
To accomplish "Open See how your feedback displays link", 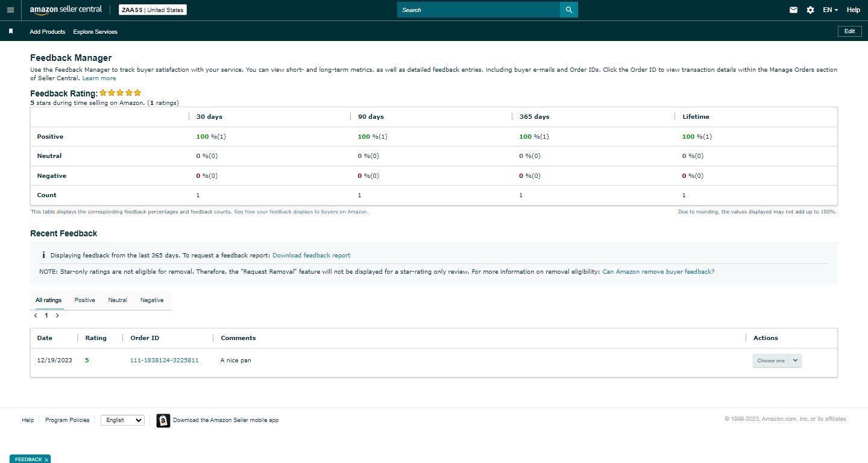I will click(x=300, y=212).
